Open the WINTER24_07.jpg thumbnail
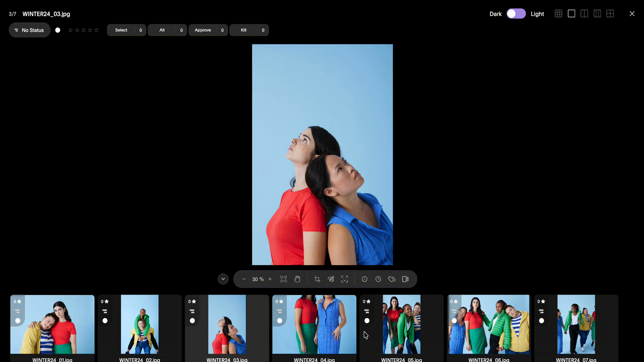Screen dimensions: 644x362 pos(576,324)
